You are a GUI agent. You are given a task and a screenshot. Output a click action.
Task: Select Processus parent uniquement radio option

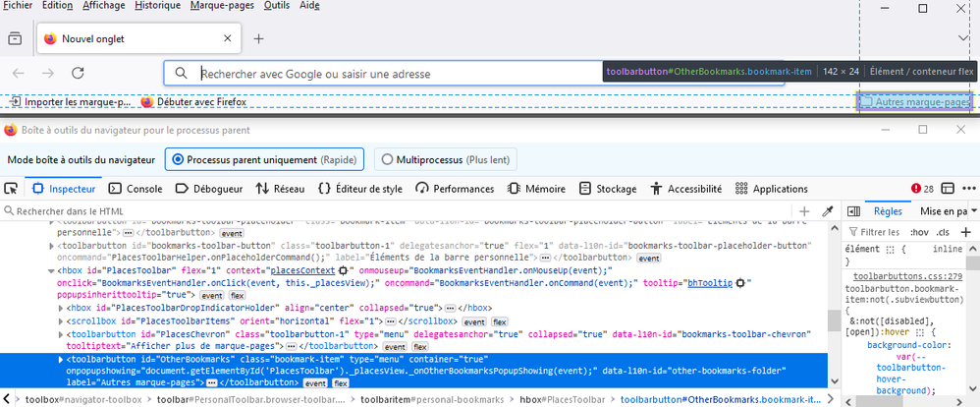178,159
